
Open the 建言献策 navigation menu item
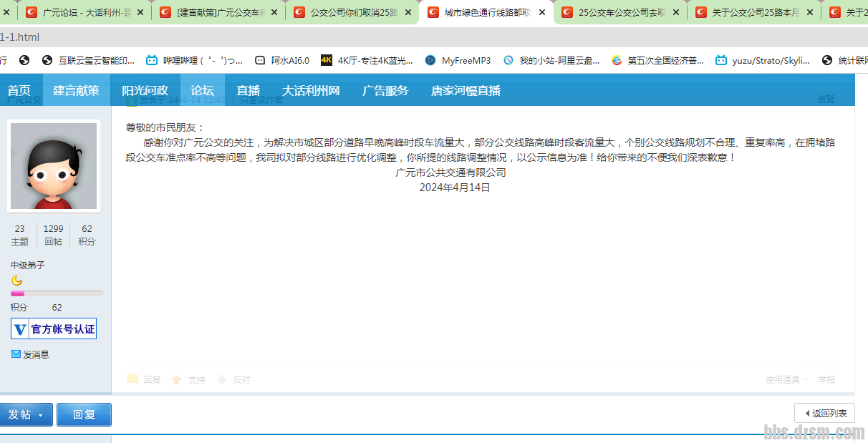(x=76, y=90)
